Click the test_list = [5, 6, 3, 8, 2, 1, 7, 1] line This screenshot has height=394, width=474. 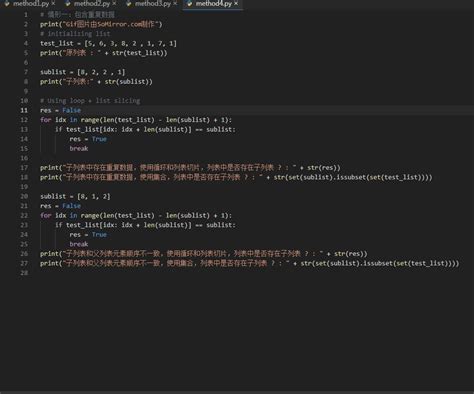pos(108,43)
